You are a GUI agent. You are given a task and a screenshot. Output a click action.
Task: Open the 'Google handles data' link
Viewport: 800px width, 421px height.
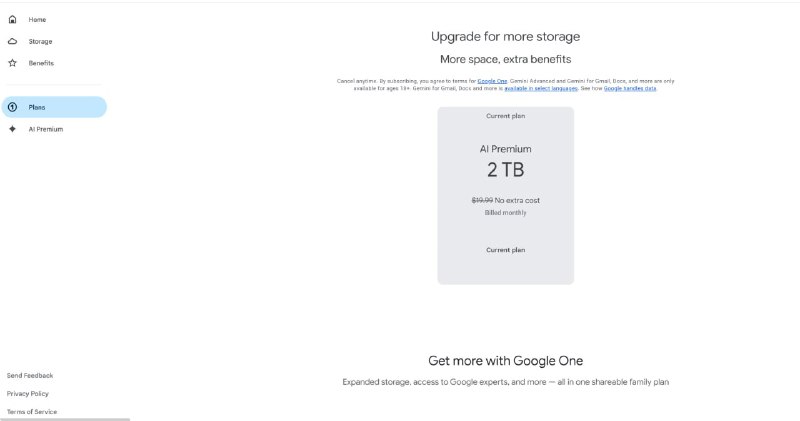tap(629, 88)
